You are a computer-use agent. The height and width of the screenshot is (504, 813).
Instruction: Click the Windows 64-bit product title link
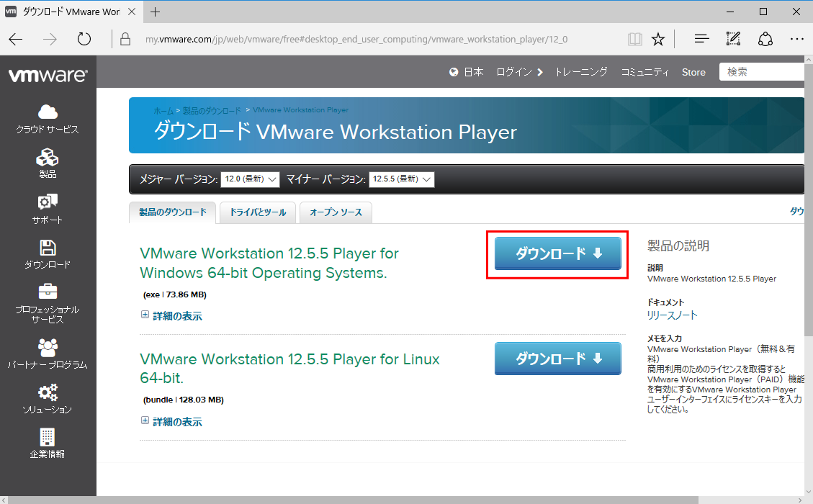point(269,263)
